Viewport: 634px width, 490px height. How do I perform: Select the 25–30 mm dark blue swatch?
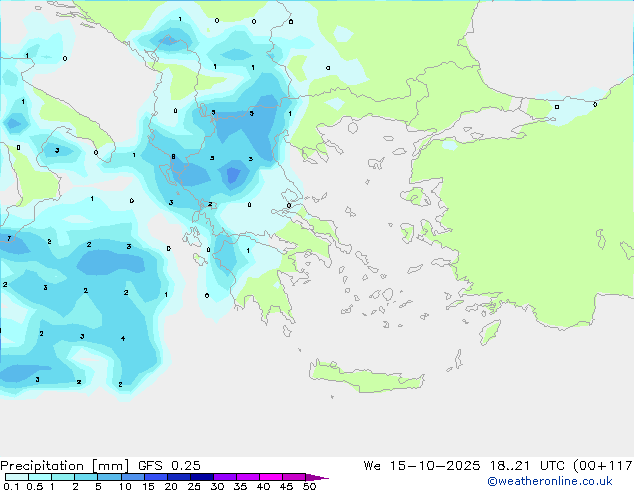[x=202, y=477]
